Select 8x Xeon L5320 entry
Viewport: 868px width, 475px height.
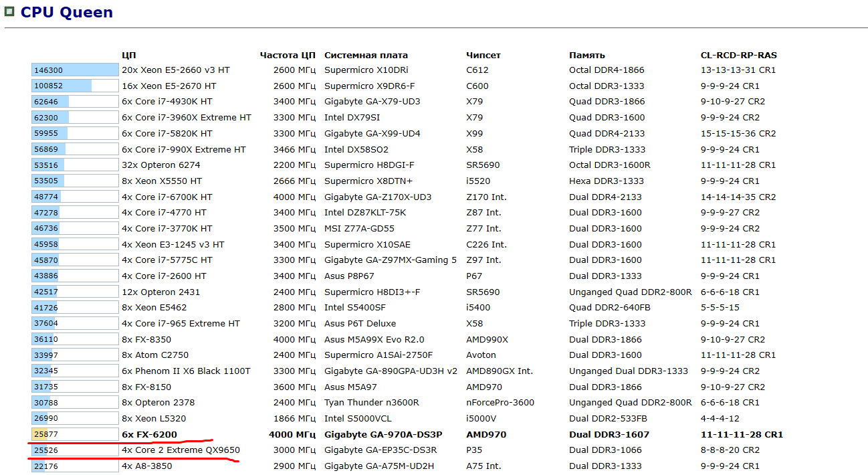(x=154, y=418)
